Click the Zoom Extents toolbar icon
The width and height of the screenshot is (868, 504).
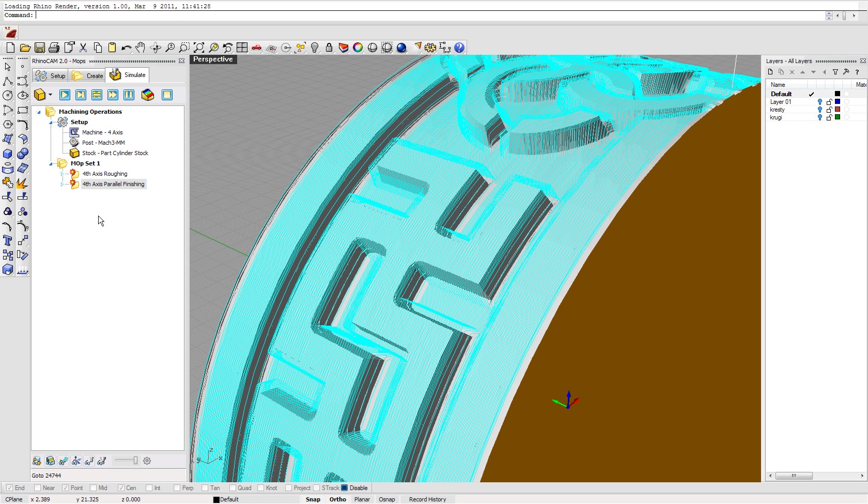(x=199, y=48)
